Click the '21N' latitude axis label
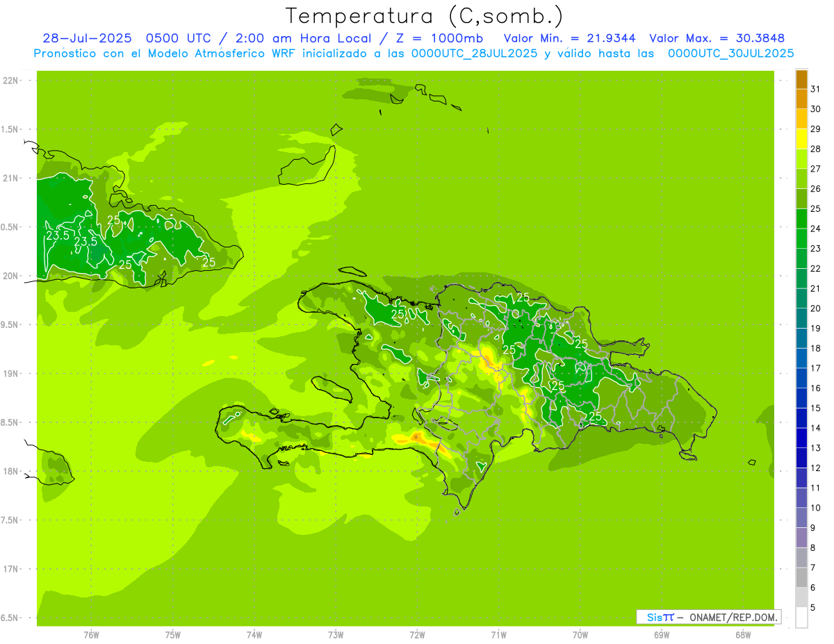The width and height of the screenshot is (834, 644). [12, 178]
